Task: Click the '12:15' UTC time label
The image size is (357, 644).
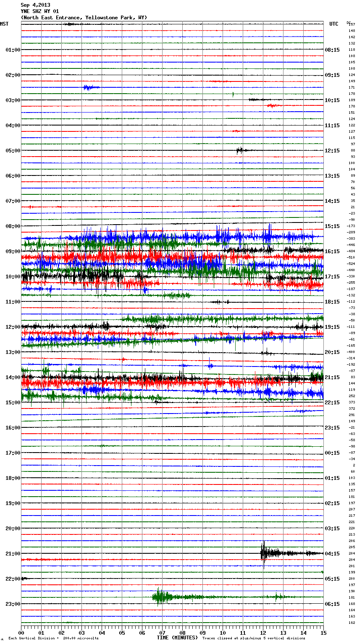Action: (332, 151)
